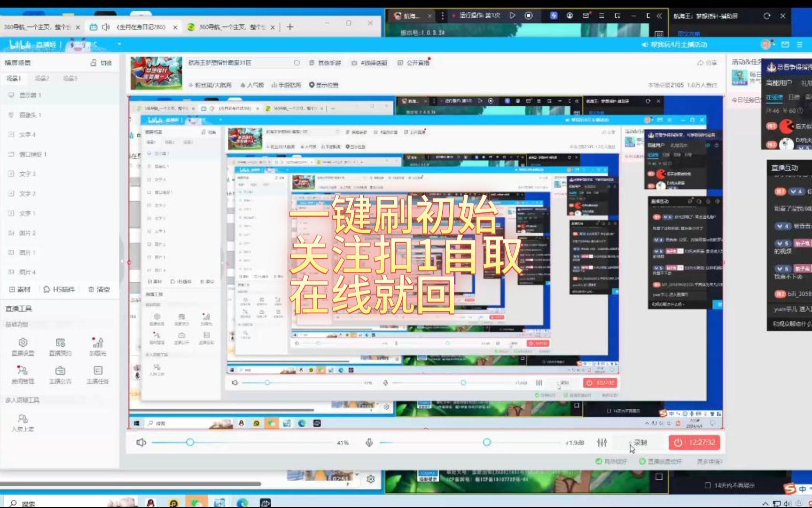Viewport: 812px width, 508px height.
Task: Open mail icon in the blue header
Action: [x=785, y=44]
